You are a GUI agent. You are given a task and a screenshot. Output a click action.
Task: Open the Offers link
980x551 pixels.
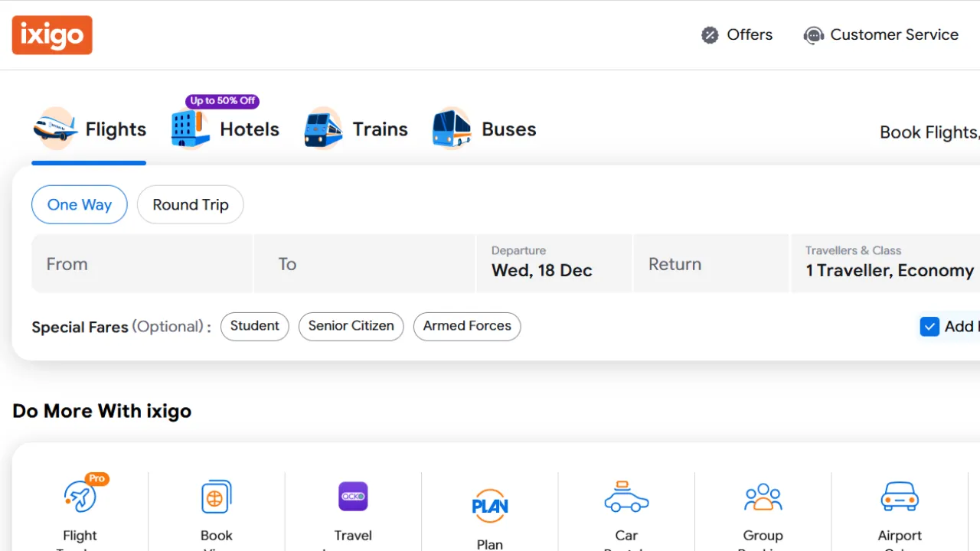click(737, 35)
